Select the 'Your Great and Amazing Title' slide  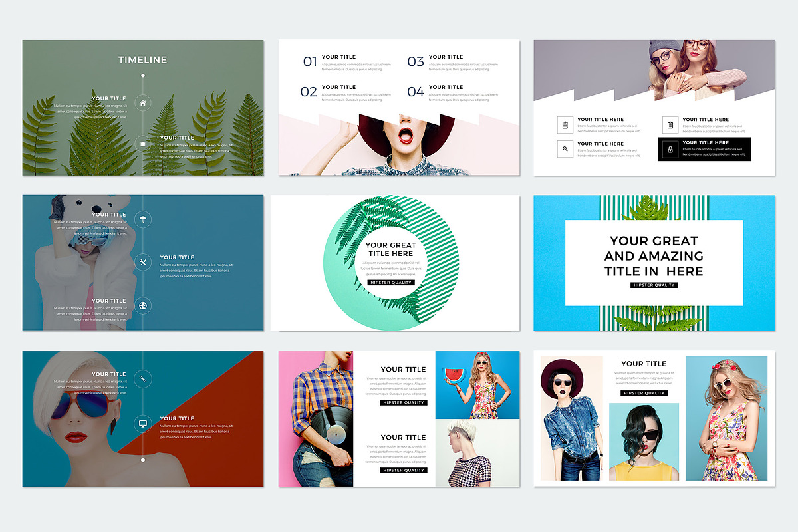654,263
